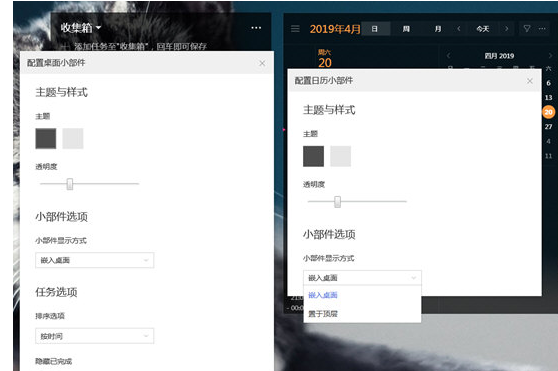558x371 pixels.
Task: Close the 配置桌面小部件 dialog
Action: pos(262,63)
